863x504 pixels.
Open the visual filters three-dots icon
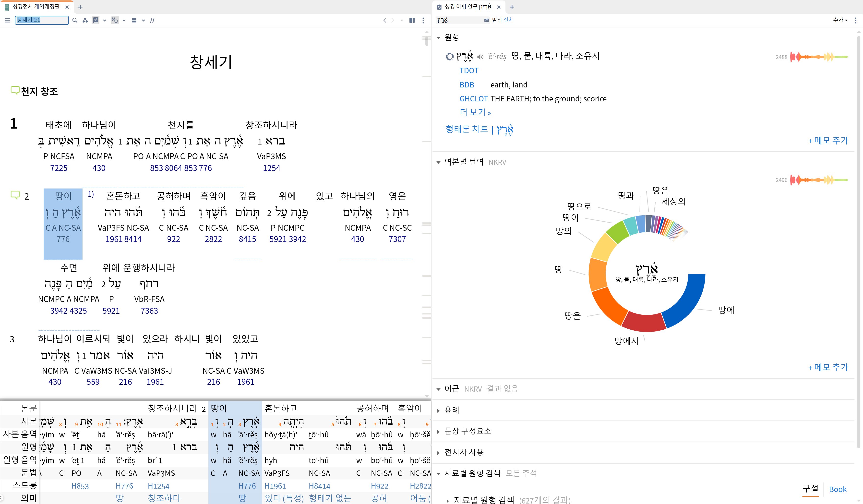pyautogui.click(x=85, y=20)
